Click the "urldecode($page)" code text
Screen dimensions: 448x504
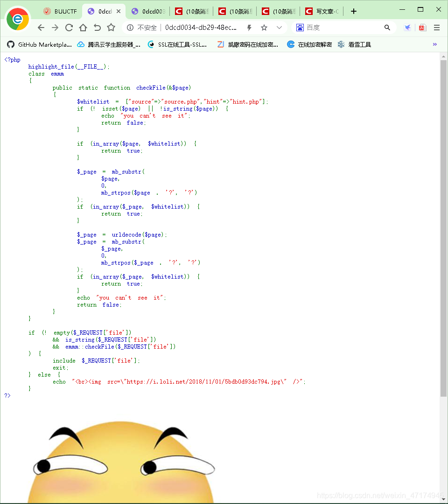click(x=138, y=235)
